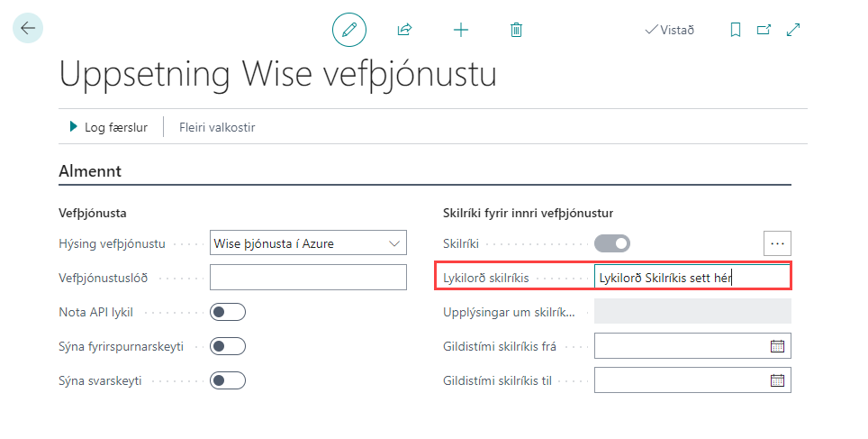Open calendar for Gildistími skilríkis til

[x=778, y=380]
